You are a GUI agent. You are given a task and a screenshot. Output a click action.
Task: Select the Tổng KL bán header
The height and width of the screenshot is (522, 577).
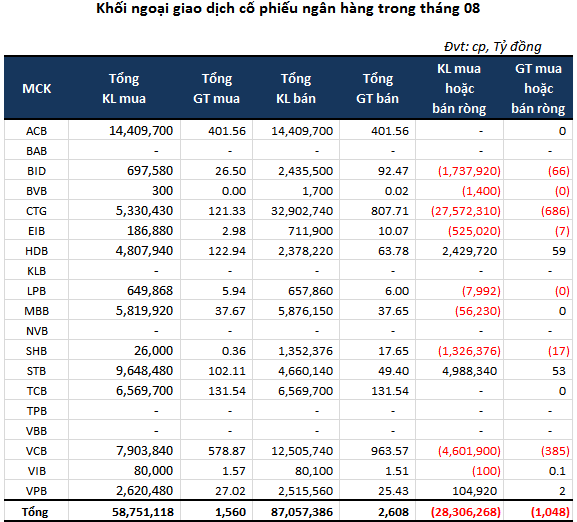click(x=296, y=89)
